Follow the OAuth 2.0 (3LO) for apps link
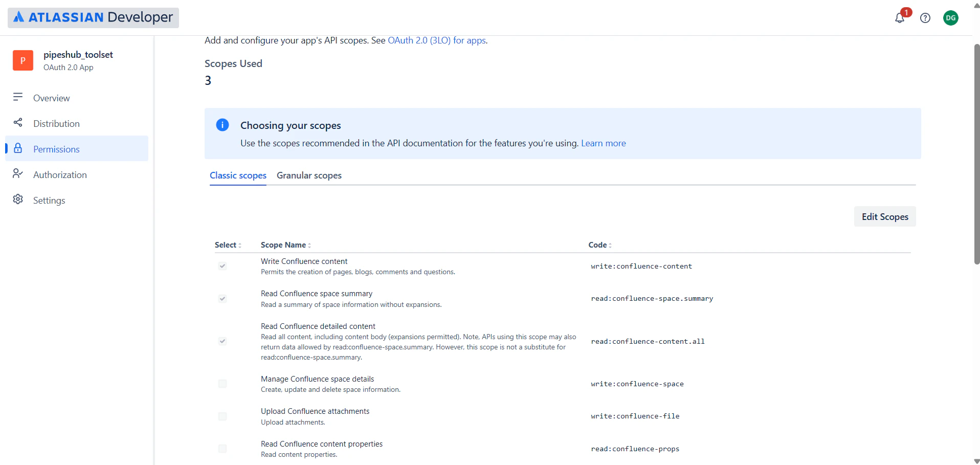980x465 pixels. click(x=437, y=40)
